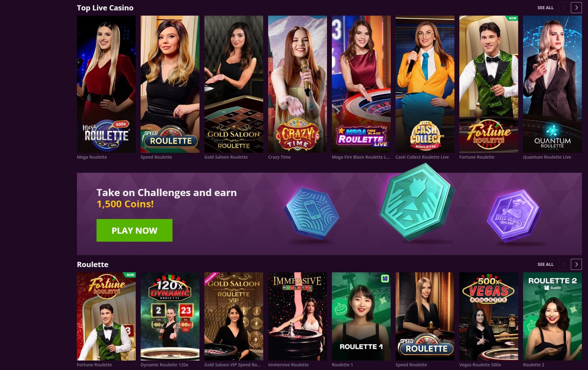Launch the Crazy Time live game

coord(297,84)
